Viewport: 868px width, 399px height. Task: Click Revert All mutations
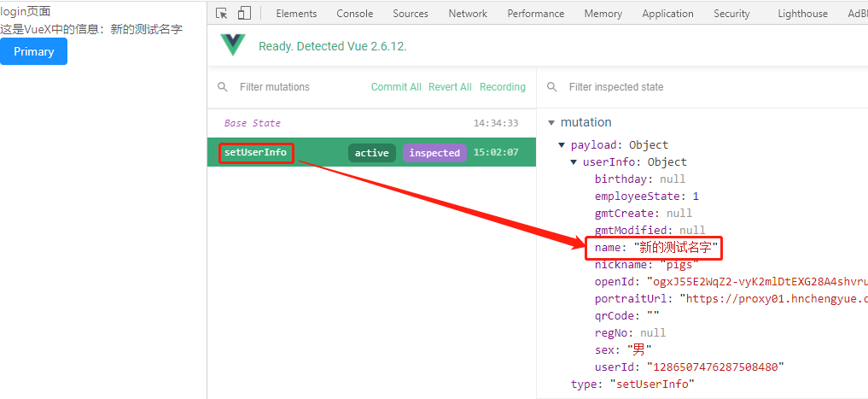(450, 87)
